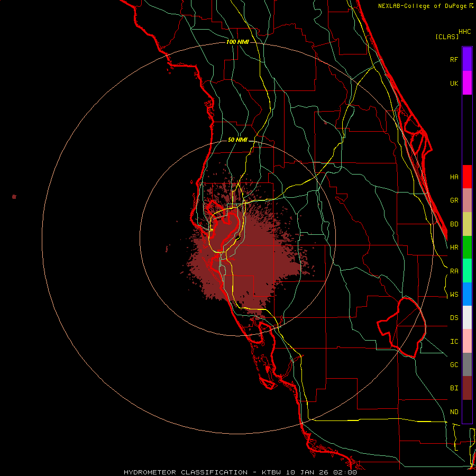The image size is (476, 476).
Task: Click the GC legend label
Action: pos(454,365)
